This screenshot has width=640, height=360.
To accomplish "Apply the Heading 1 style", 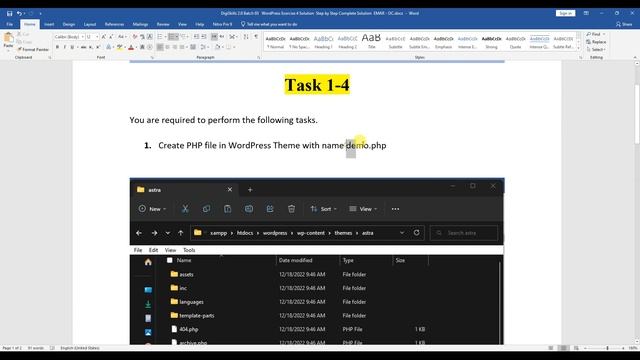I will pos(323,42).
